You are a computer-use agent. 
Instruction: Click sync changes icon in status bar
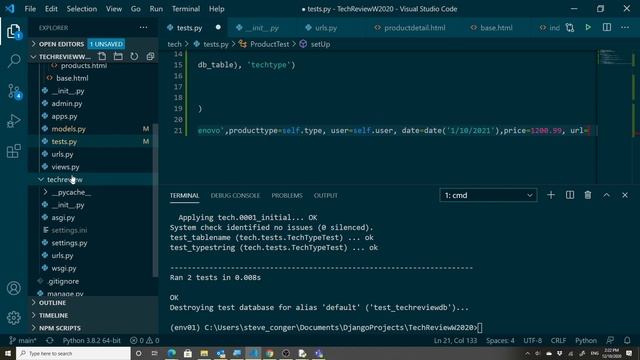(x=50, y=340)
